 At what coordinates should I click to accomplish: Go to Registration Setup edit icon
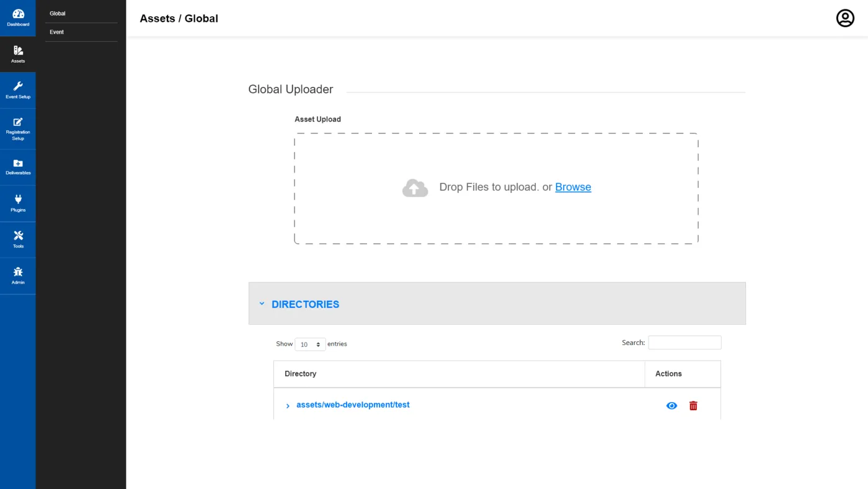(x=18, y=122)
